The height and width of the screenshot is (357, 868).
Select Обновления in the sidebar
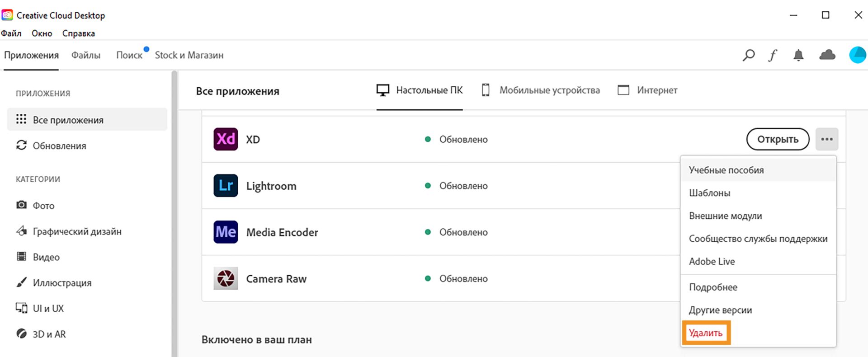[59, 146]
